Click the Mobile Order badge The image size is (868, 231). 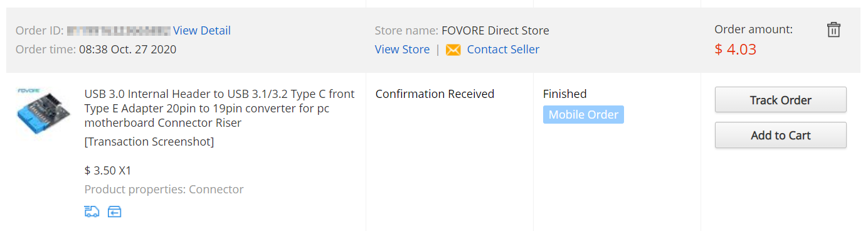point(583,114)
